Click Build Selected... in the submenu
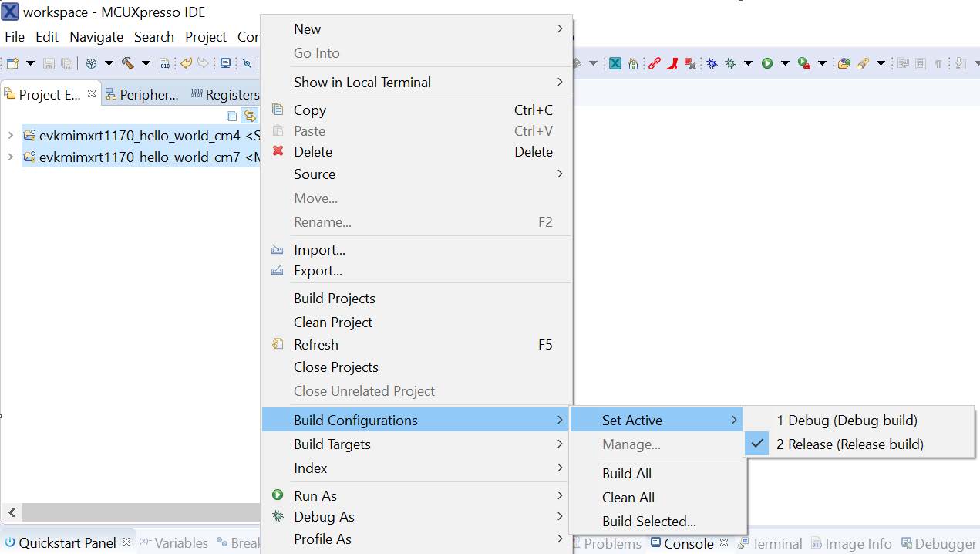This screenshot has width=980, height=554. [648, 522]
